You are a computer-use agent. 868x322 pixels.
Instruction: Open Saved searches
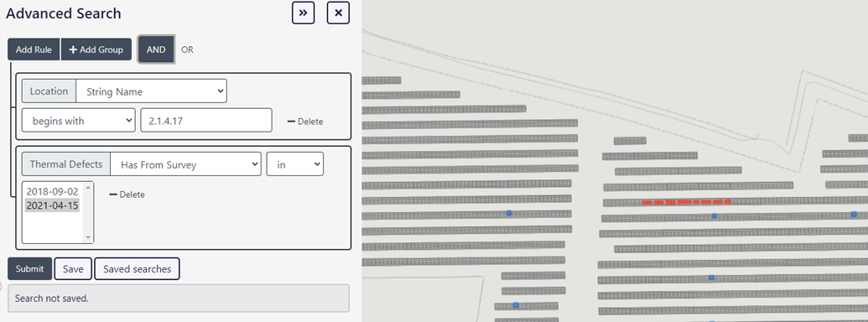(x=138, y=269)
